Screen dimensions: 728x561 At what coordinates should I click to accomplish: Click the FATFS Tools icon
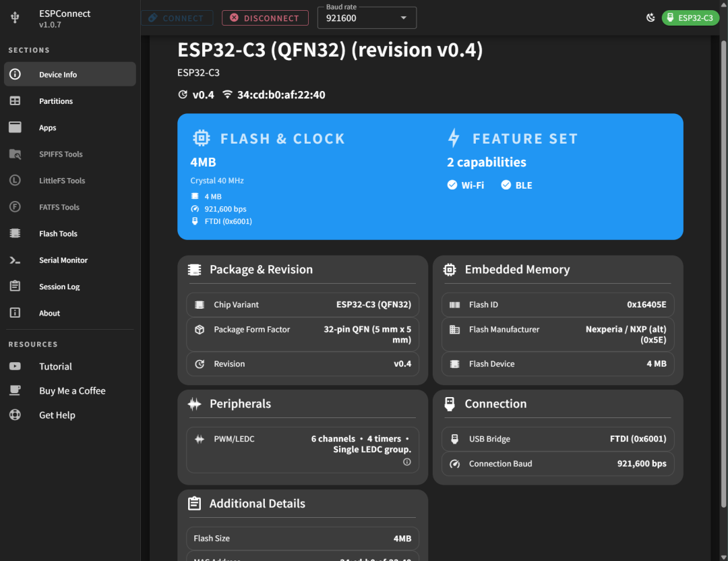tap(16, 207)
